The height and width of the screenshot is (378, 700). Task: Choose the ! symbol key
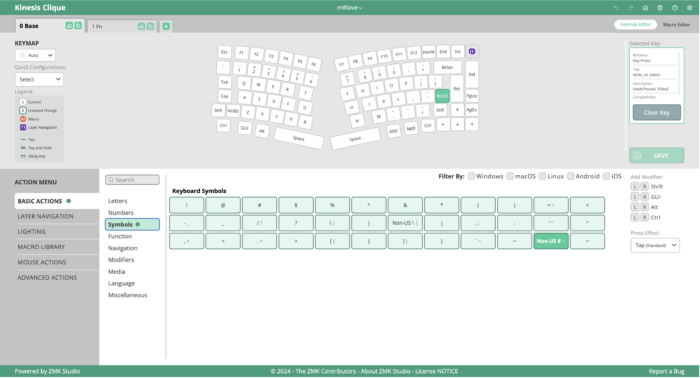[x=187, y=205]
